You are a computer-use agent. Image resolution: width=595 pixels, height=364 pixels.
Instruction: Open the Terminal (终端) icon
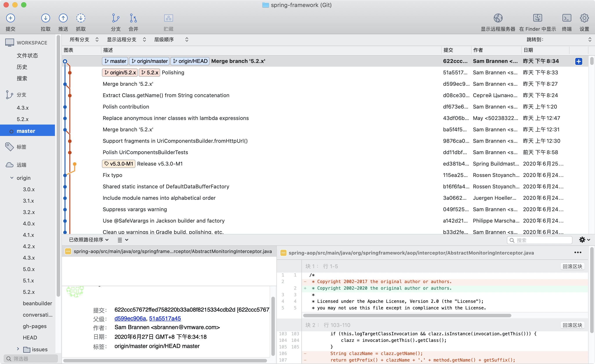coord(566,18)
